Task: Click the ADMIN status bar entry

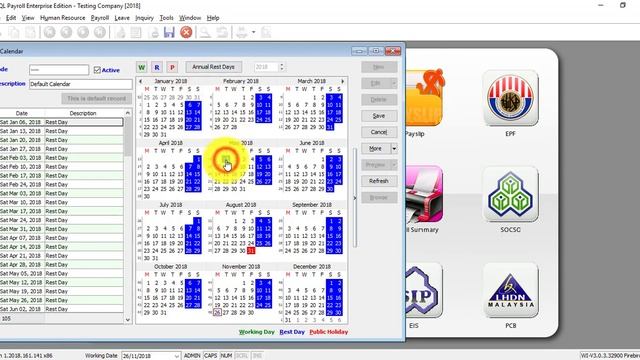Action: pyautogui.click(x=192, y=356)
